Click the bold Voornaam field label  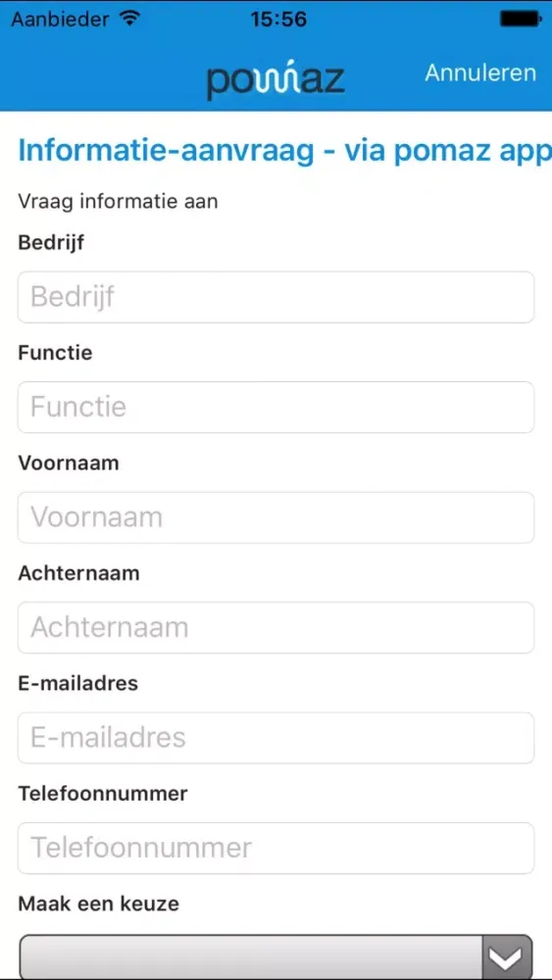pos(68,464)
